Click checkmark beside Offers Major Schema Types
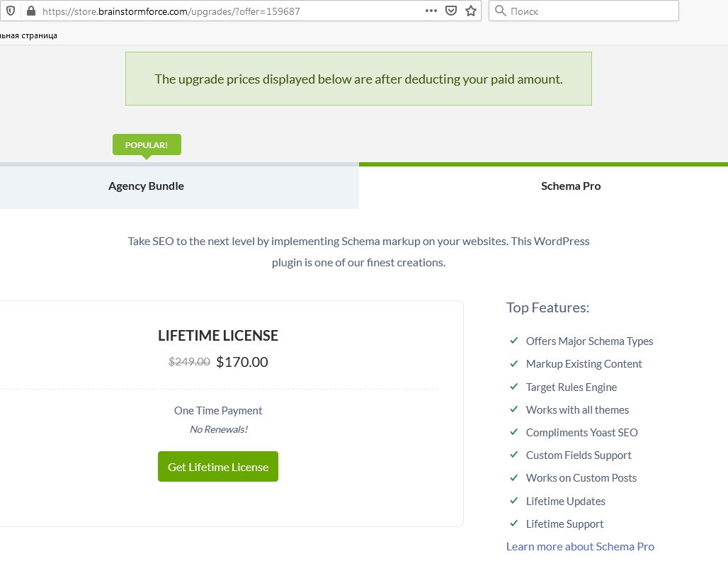728x561 pixels. pyautogui.click(x=514, y=341)
